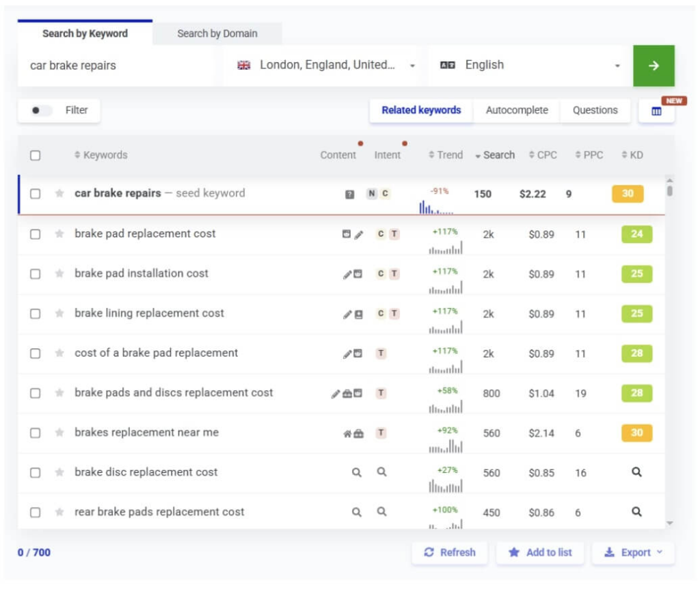
Task: Click intent magnifier icon for 'brake disc replacement cost'
Action: coord(382,472)
